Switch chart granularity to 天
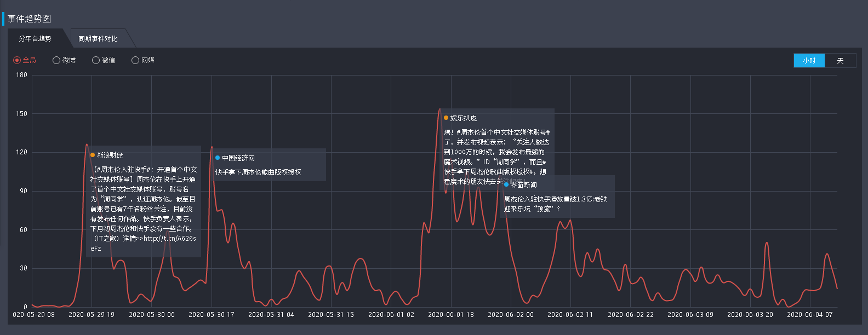The image size is (868, 335). 840,61
